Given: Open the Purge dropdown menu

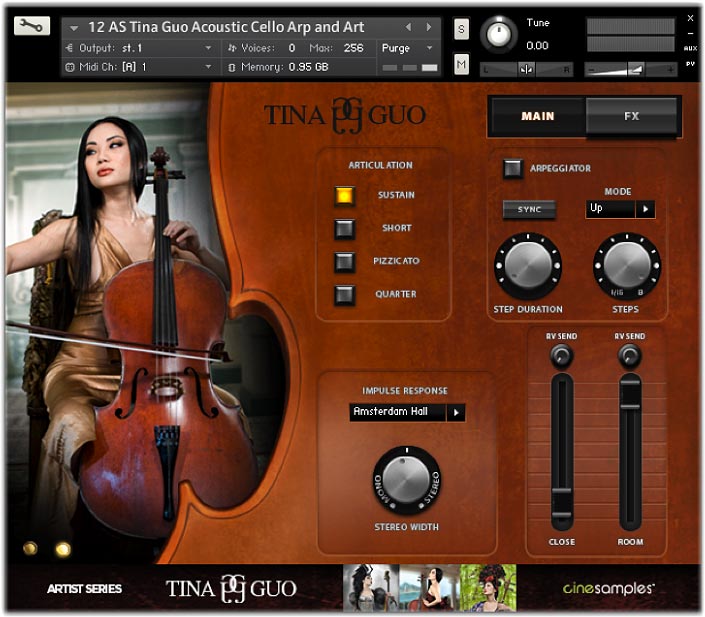Looking at the screenshot, I should tap(407, 48).
